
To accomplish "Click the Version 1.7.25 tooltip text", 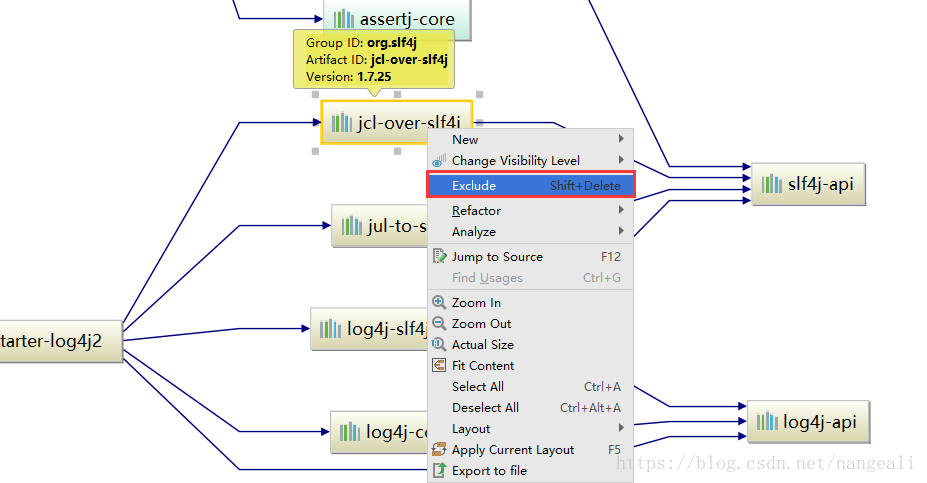I will (x=348, y=77).
